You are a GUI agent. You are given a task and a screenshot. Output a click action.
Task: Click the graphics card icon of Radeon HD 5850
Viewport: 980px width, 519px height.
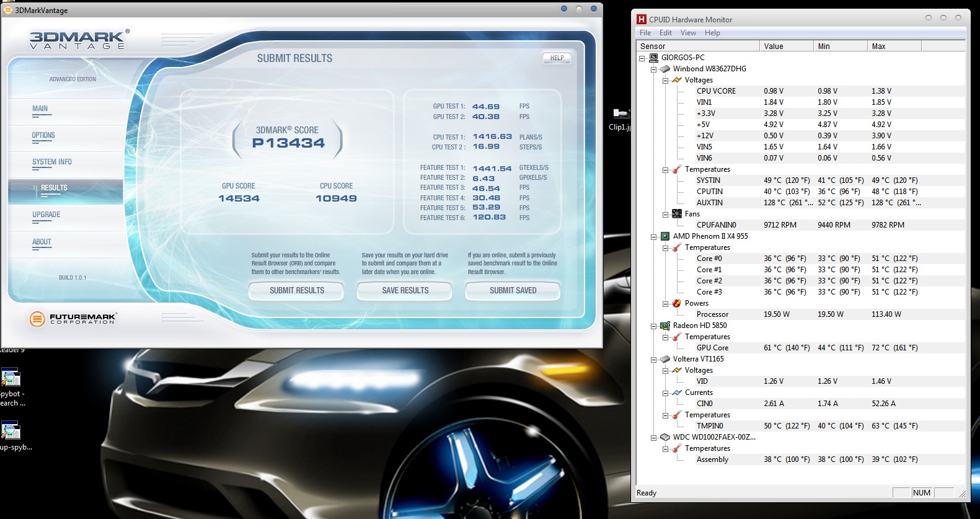pyautogui.click(x=665, y=326)
